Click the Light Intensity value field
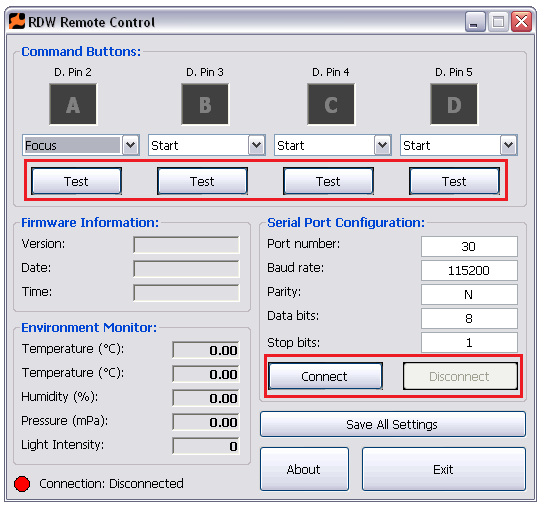 tap(206, 446)
